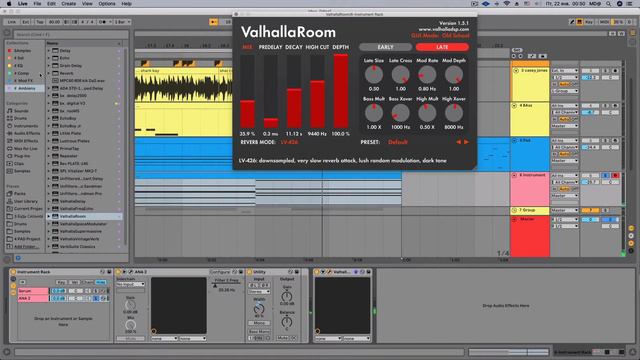This screenshot has width=640, height=360.
Task: Open the LV-426 reverb mode selector
Action: point(289,142)
